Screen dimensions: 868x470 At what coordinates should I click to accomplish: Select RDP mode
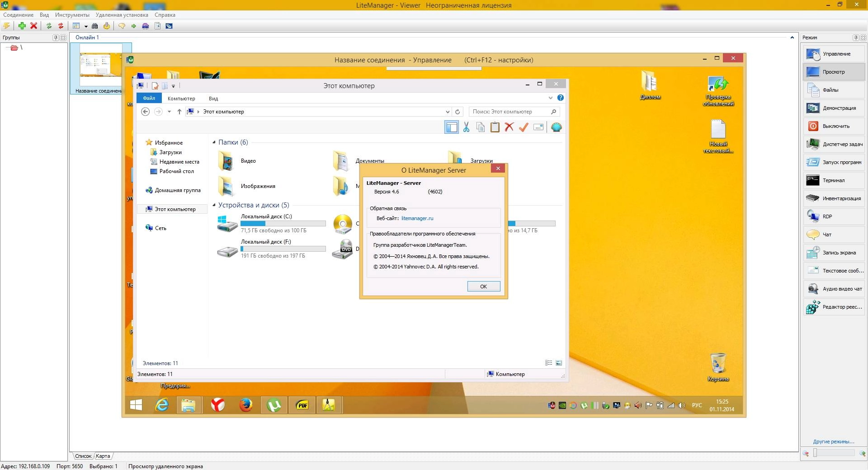point(834,216)
